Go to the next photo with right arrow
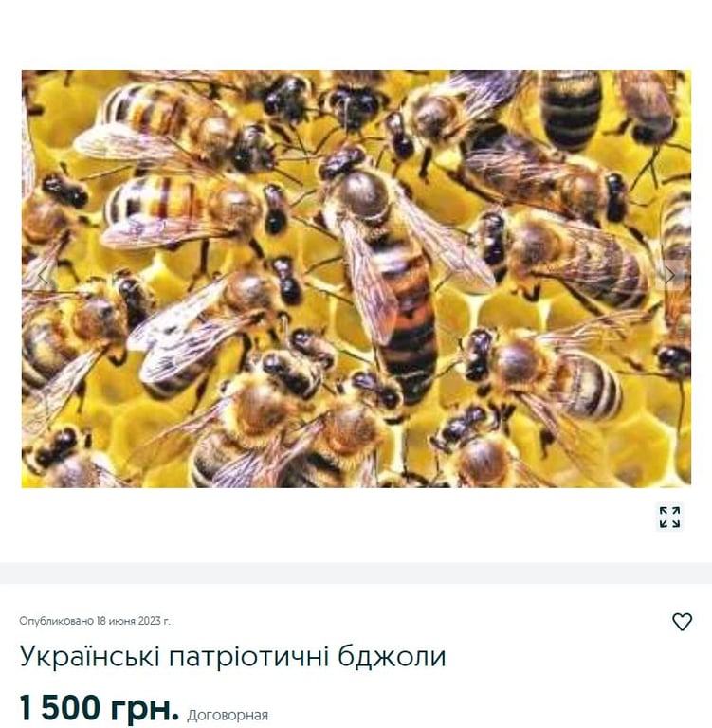 670,275
